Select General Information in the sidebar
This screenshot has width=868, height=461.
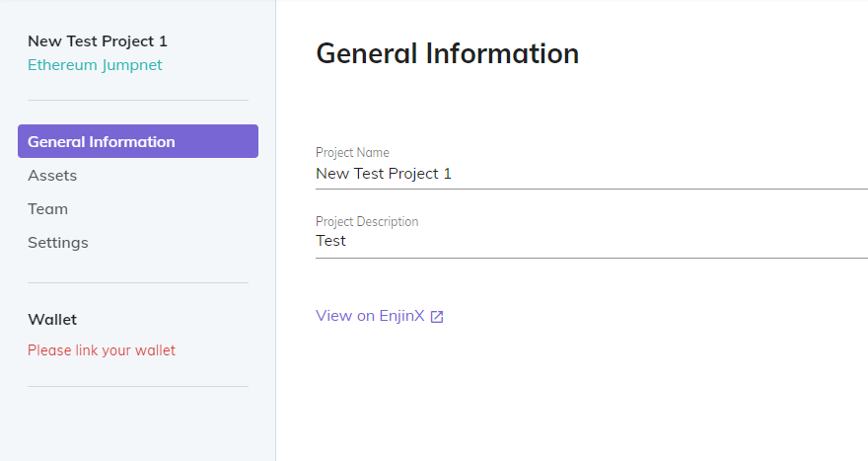tap(138, 141)
